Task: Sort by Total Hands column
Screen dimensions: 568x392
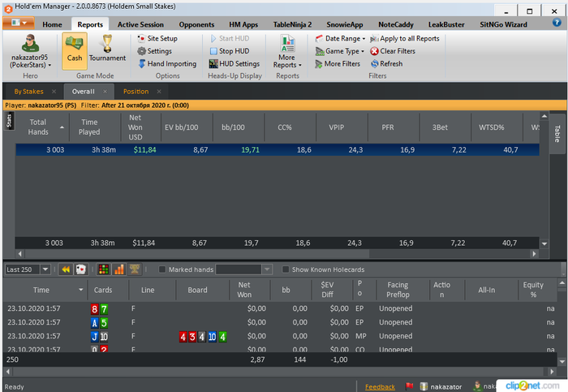Action: coord(42,127)
